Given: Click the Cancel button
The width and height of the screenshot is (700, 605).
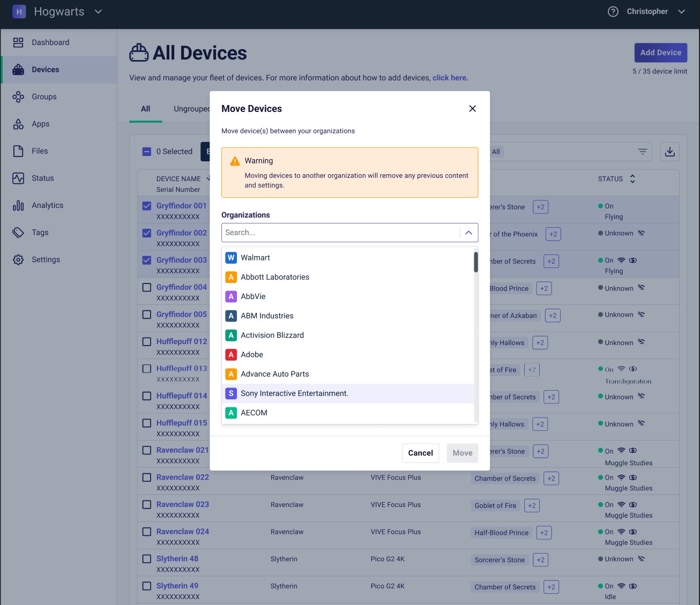Looking at the screenshot, I should point(421,453).
